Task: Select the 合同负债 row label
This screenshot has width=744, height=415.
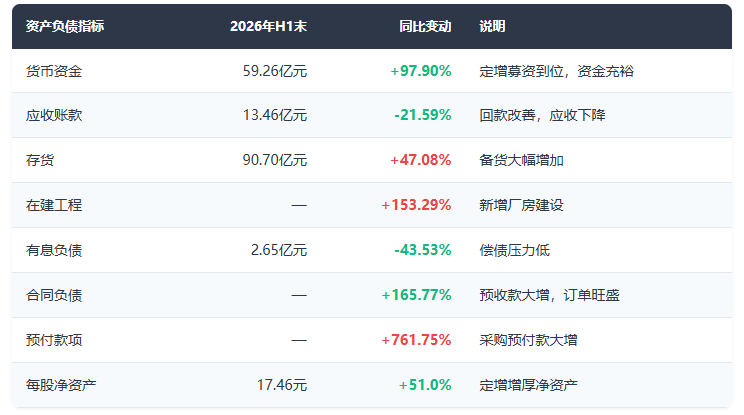Action: 54,295
